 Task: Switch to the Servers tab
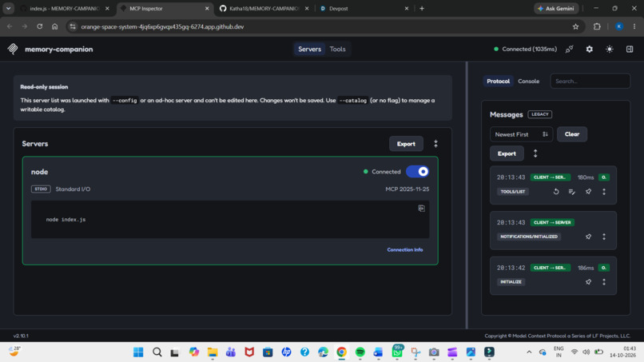[x=309, y=50]
